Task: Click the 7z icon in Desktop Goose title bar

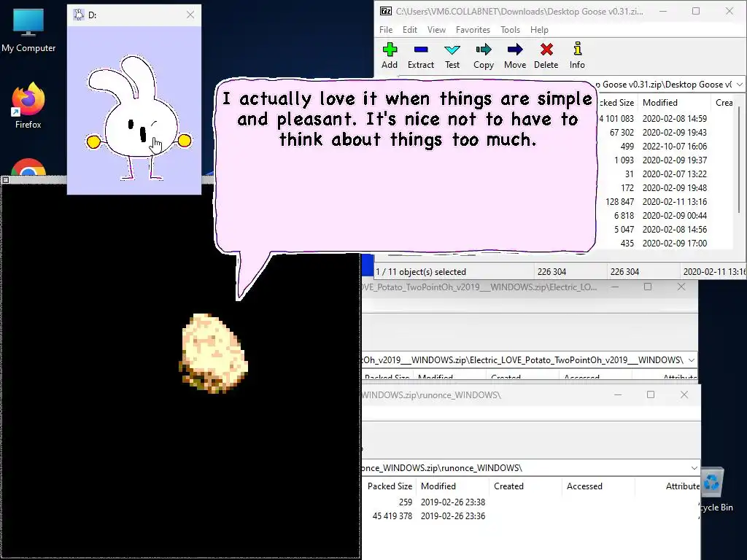Action: (385, 12)
